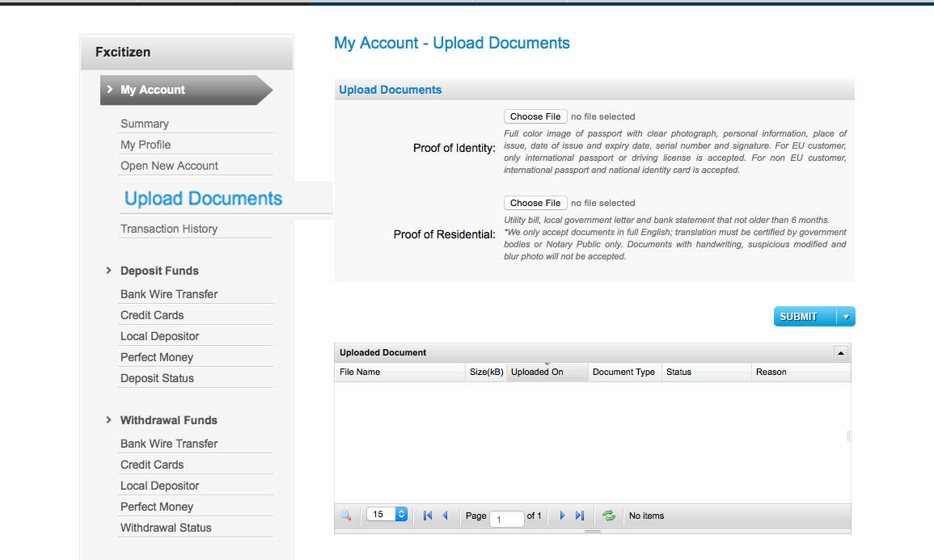Viewport: 934px width, 560px height.
Task: Choose a file for Proof of Identity
Action: coord(535,116)
